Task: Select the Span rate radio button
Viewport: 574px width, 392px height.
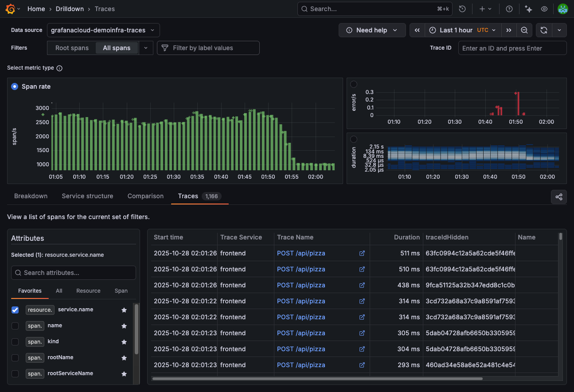Action: point(14,86)
